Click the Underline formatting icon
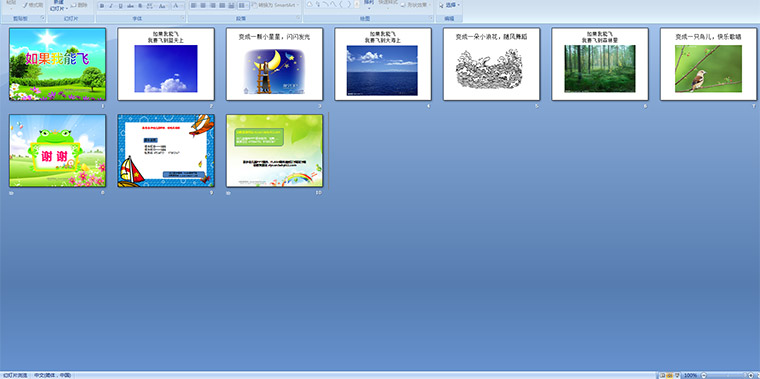 click(x=121, y=6)
